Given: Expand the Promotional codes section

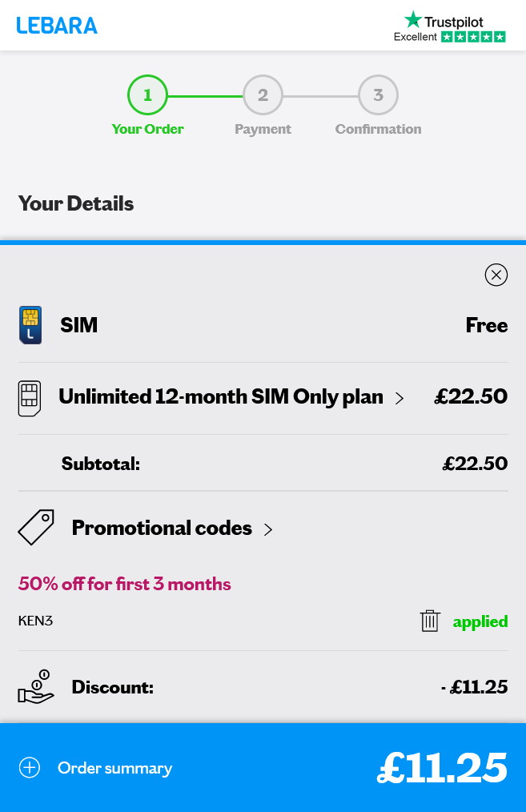Looking at the screenshot, I should click(268, 529).
